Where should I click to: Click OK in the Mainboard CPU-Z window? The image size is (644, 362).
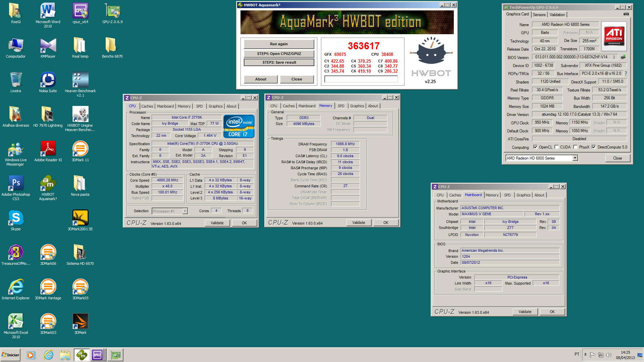[x=552, y=312]
